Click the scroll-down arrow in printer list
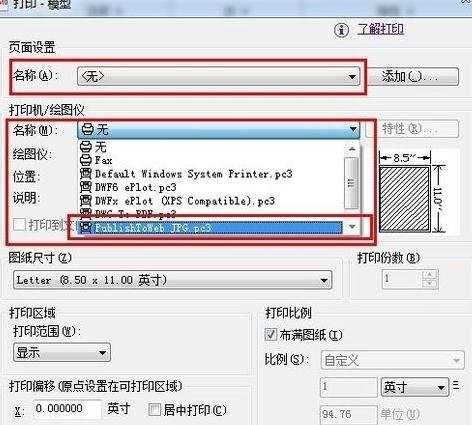The height and width of the screenshot is (425, 472). tap(352, 227)
